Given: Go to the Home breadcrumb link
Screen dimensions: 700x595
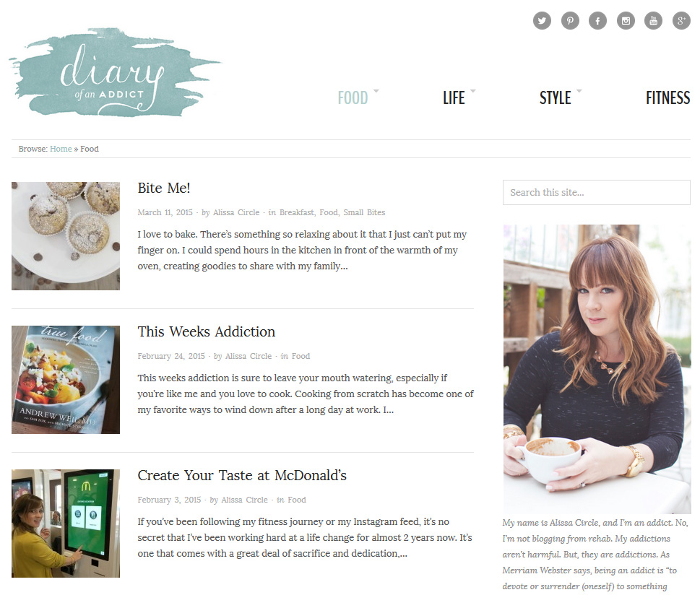Looking at the screenshot, I should click(x=61, y=149).
